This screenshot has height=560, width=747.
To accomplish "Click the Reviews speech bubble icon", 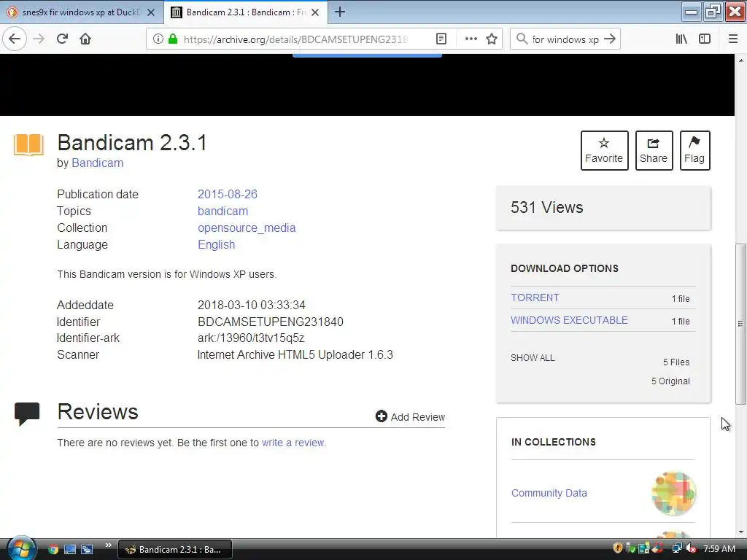I will point(27,413).
